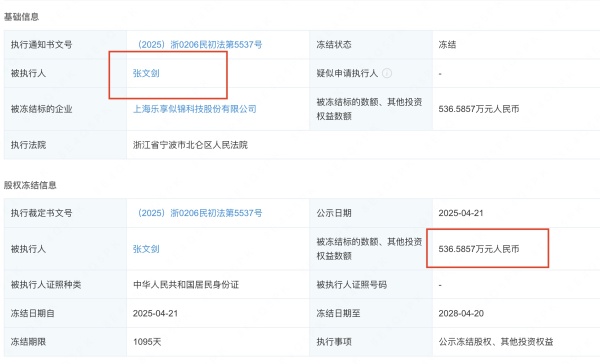The height and width of the screenshot is (364, 600).
Task: Click the 冻结状态 label cell
Action: 371,44
